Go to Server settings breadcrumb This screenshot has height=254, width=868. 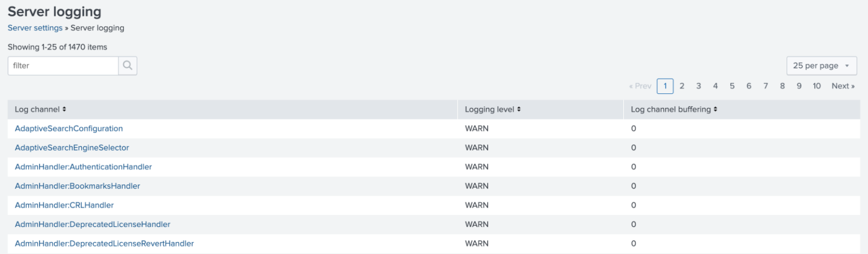tap(35, 28)
